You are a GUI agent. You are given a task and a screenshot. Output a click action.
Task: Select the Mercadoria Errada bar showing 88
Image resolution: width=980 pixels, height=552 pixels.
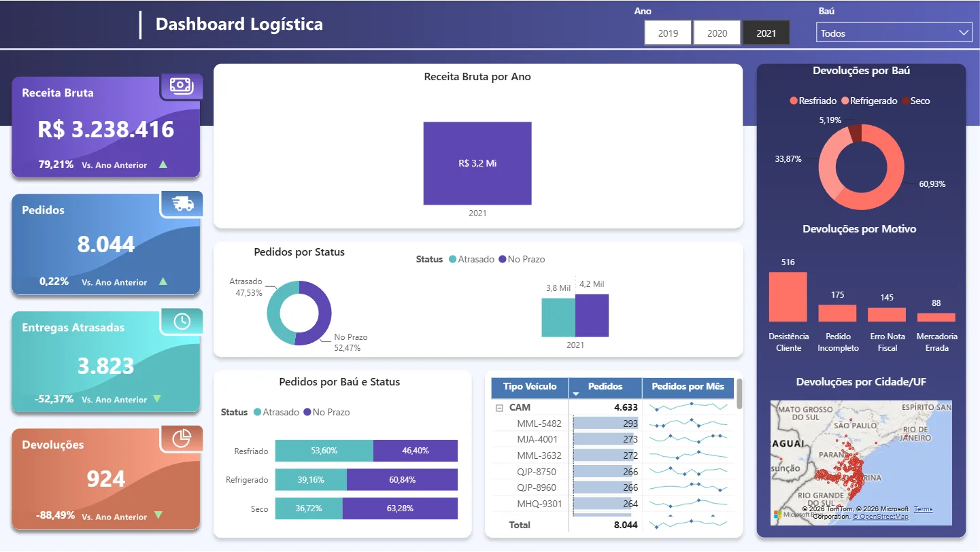(936, 317)
